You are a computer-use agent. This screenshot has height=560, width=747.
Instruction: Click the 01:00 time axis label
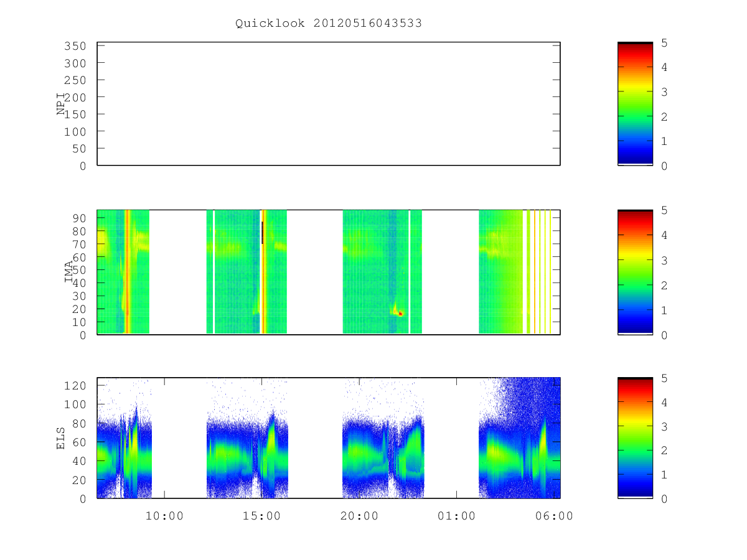tap(457, 516)
